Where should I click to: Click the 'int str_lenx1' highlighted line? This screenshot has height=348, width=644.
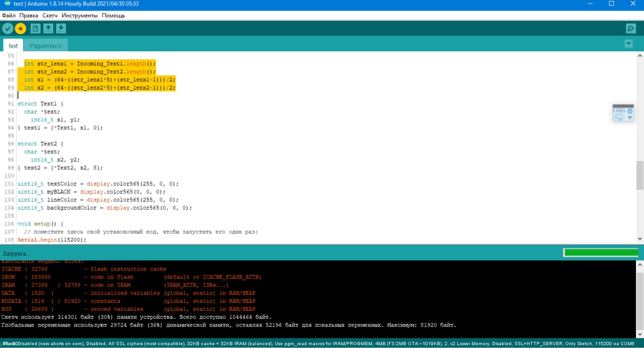click(90, 64)
